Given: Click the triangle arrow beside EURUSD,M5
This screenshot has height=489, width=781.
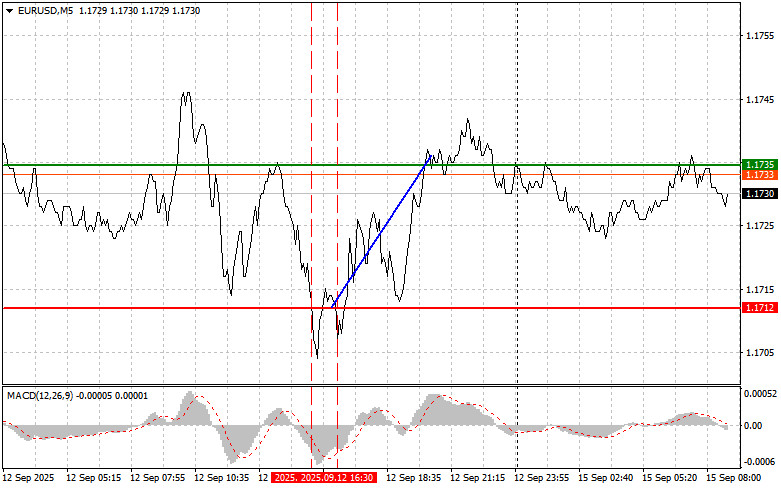Looking at the screenshot, I should point(9,10).
